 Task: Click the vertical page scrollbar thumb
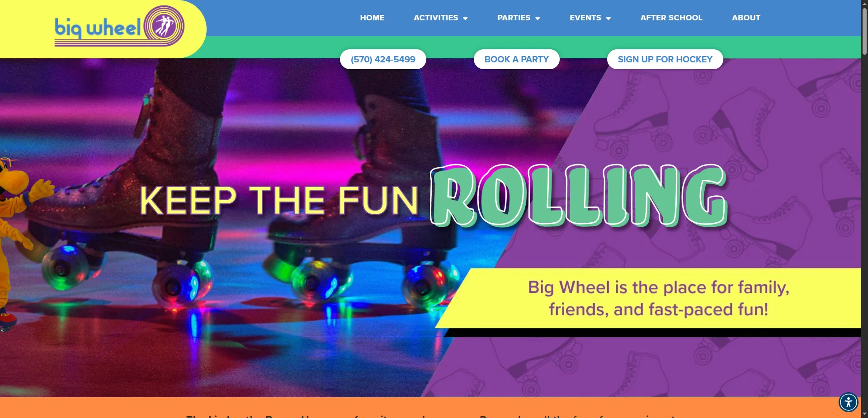864,31
